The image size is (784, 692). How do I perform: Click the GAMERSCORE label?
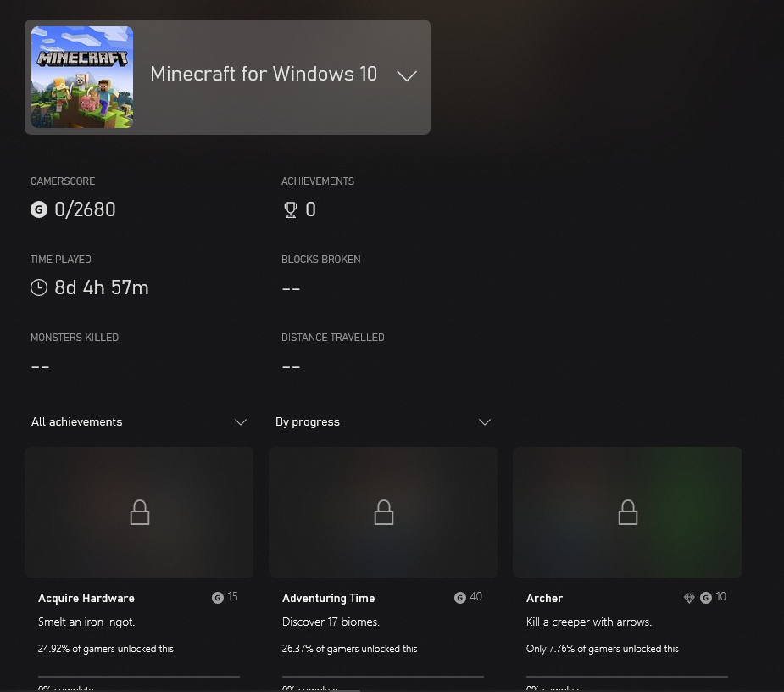click(x=63, y=181)
